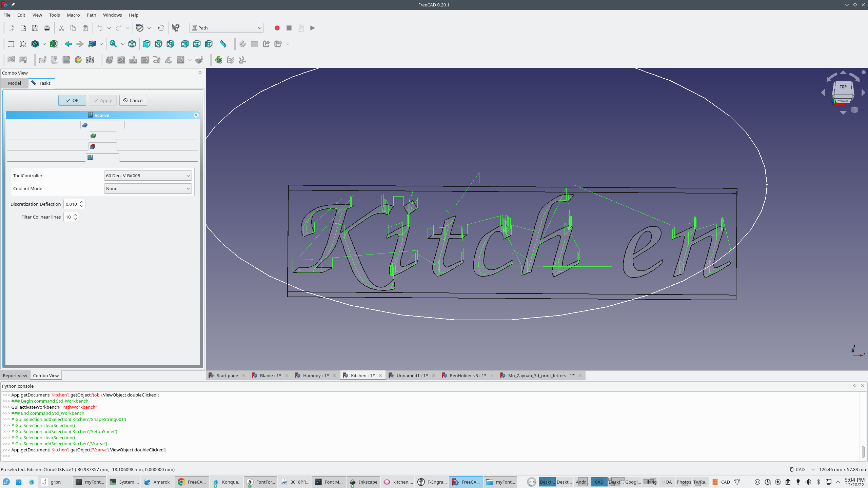Apply the Vcarve settings

coord(103,100)
